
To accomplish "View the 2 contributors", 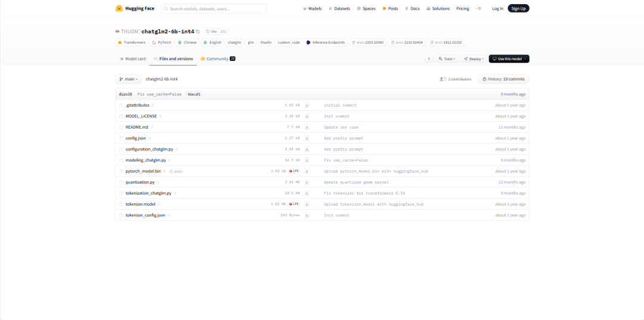I will (x=456, y=79).
